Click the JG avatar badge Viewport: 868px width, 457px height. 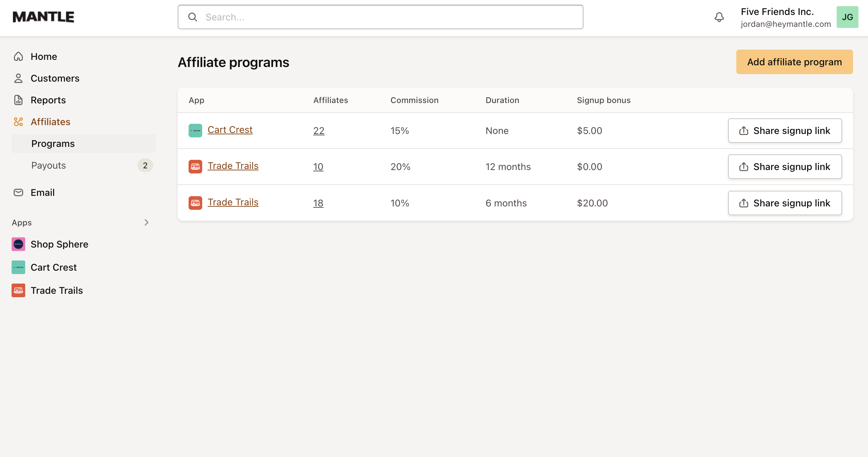click(x=847, y=17)
